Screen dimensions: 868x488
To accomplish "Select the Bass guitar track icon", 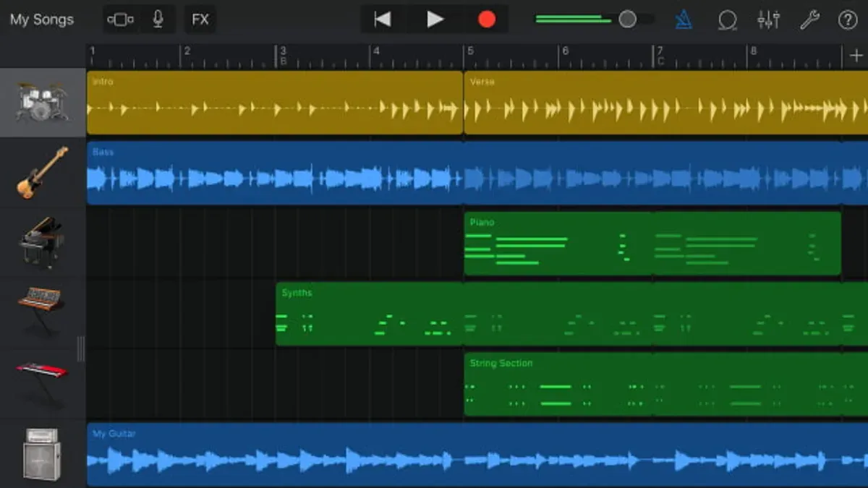I will click(x=43, y=172).
